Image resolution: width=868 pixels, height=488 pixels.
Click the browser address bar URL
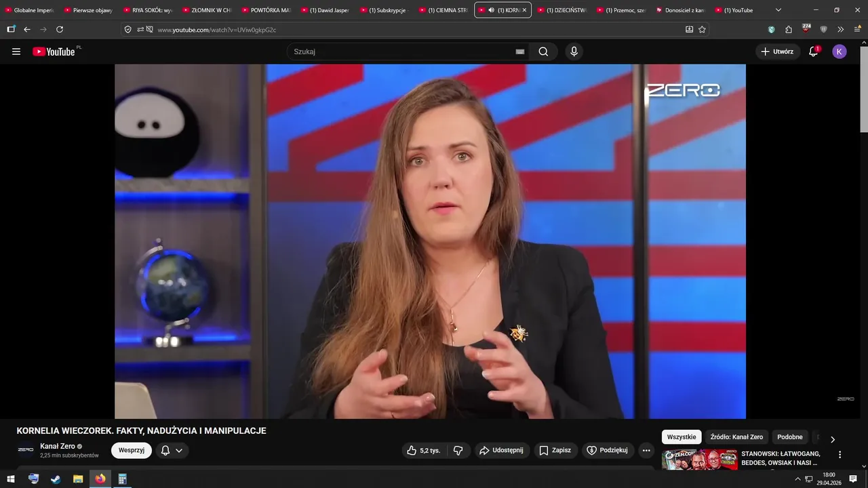pos(217,30)
